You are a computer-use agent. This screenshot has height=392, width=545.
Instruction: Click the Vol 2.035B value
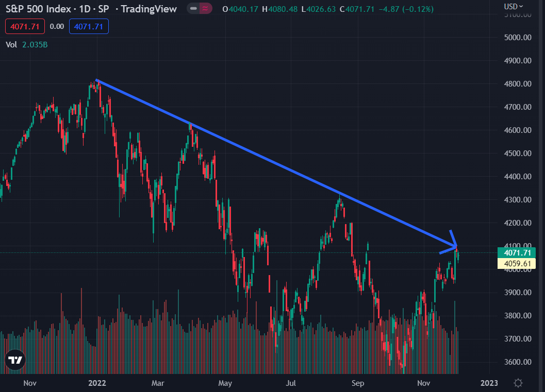point(35,44)
